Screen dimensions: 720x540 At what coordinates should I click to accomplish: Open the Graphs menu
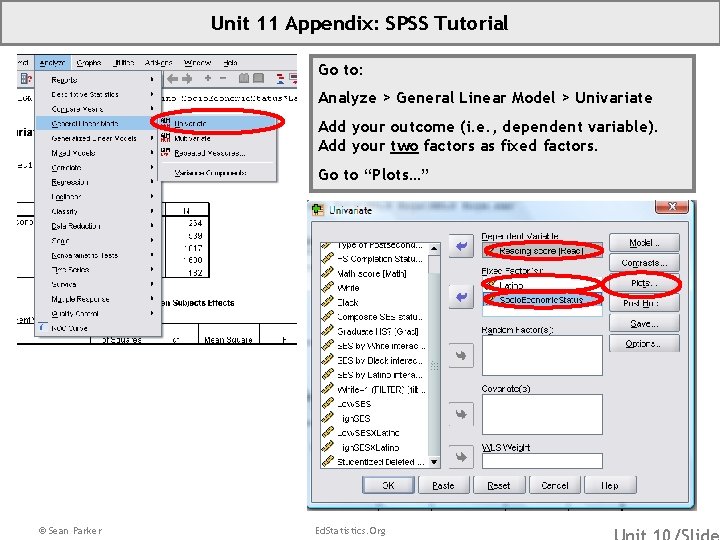pyautogui.click(x=89, y=62)
